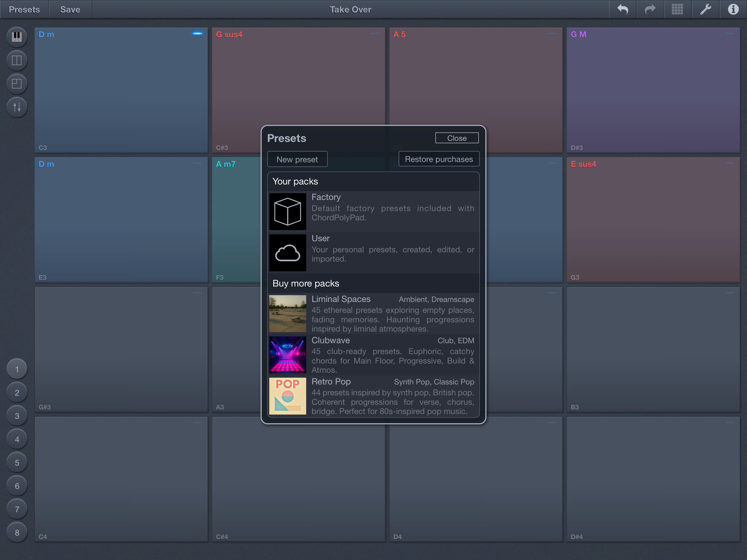Open the info icon
The width and height of the screenshot is (747, 560).
coord(733,9)
